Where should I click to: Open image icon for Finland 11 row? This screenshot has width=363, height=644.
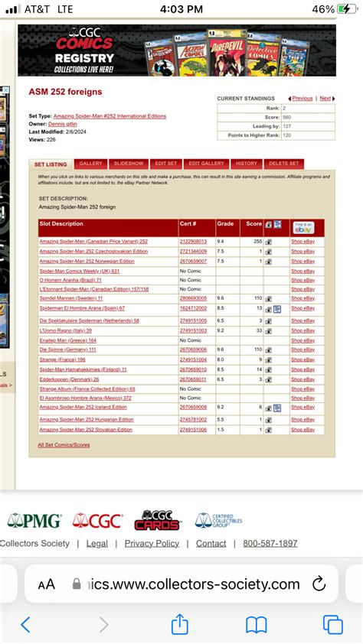268,370
